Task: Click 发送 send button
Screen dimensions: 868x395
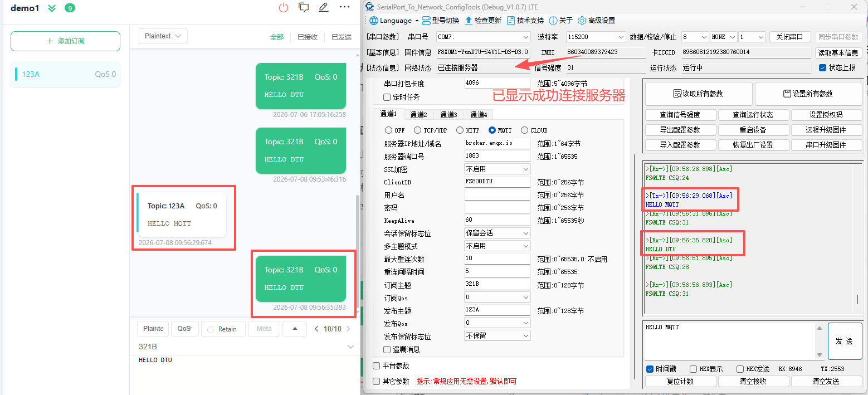Action: click(845, 341)
